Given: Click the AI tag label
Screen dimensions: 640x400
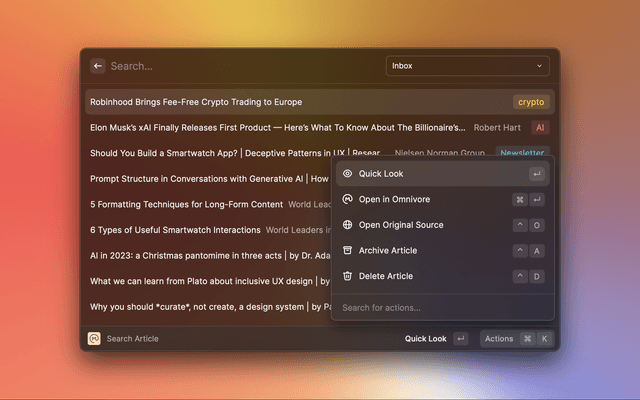Looking at the screenshot, I should coord(540,128).
